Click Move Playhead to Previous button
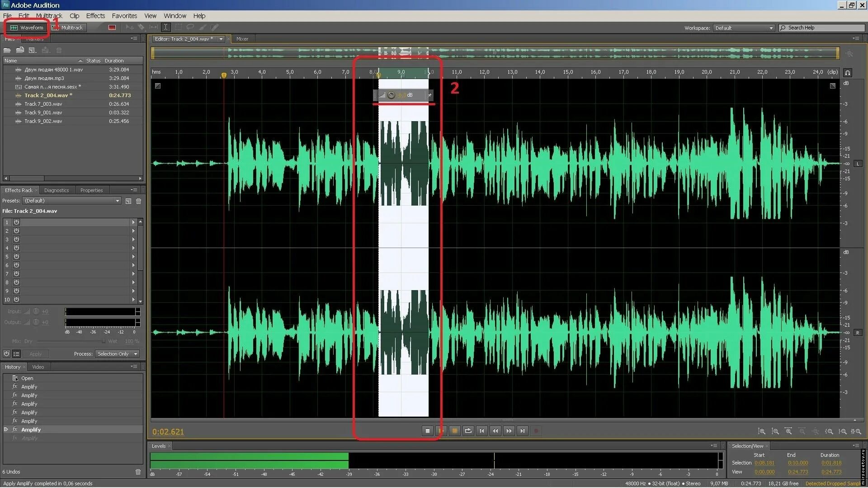Viewport: 868px width, 488px height. tap(482, 431)
